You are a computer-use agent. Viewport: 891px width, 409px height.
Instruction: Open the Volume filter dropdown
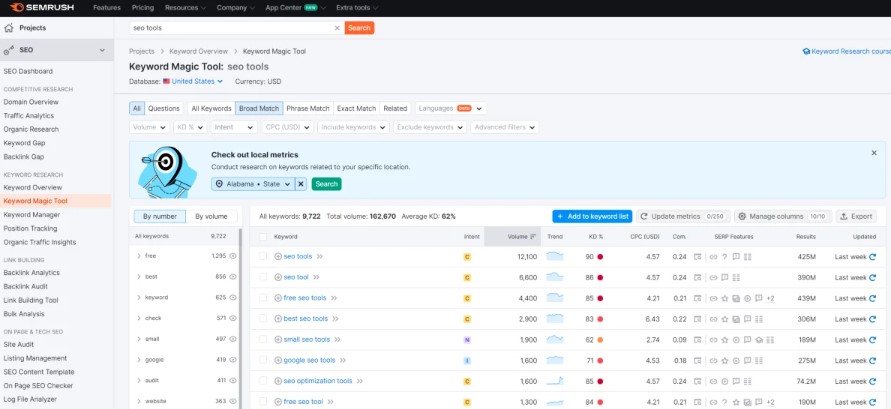[150, 128]
